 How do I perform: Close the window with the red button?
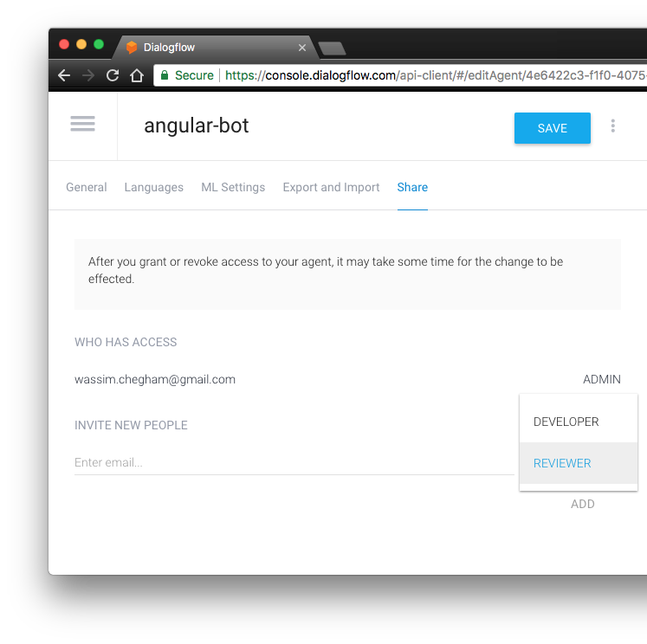coord(64,44)
